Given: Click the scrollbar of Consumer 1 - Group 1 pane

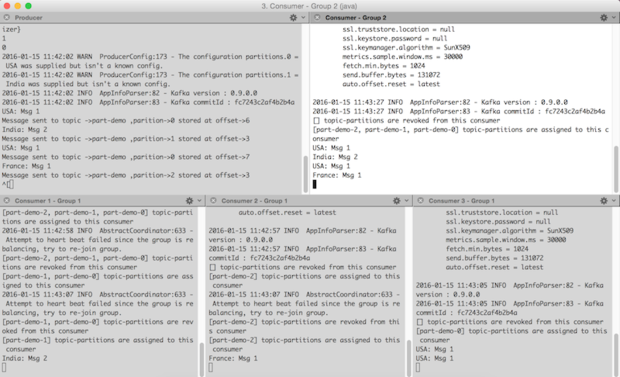Looking at the screenshot, I should (x=202, y=359).
